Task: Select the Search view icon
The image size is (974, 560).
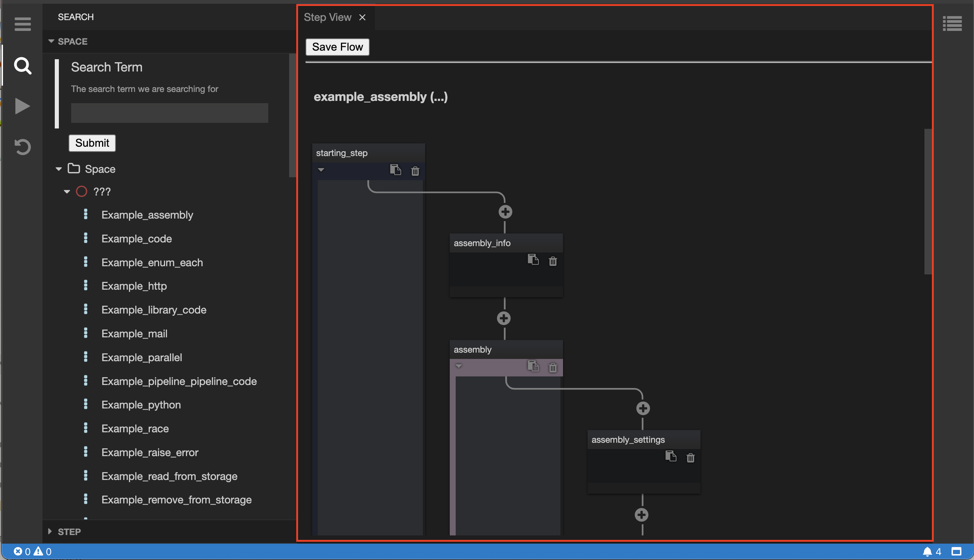Action: [x=22, y=66]
